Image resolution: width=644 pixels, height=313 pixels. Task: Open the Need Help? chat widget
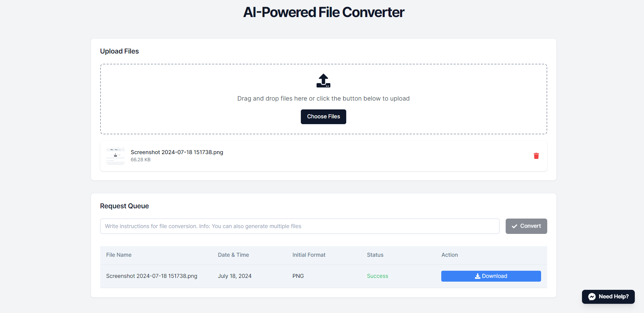[x=608, y=297]
